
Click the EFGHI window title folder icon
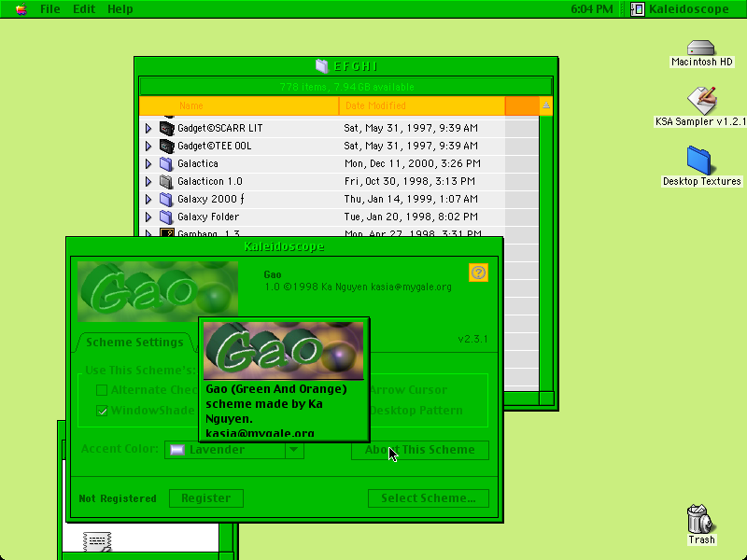[x=322, y=66]
